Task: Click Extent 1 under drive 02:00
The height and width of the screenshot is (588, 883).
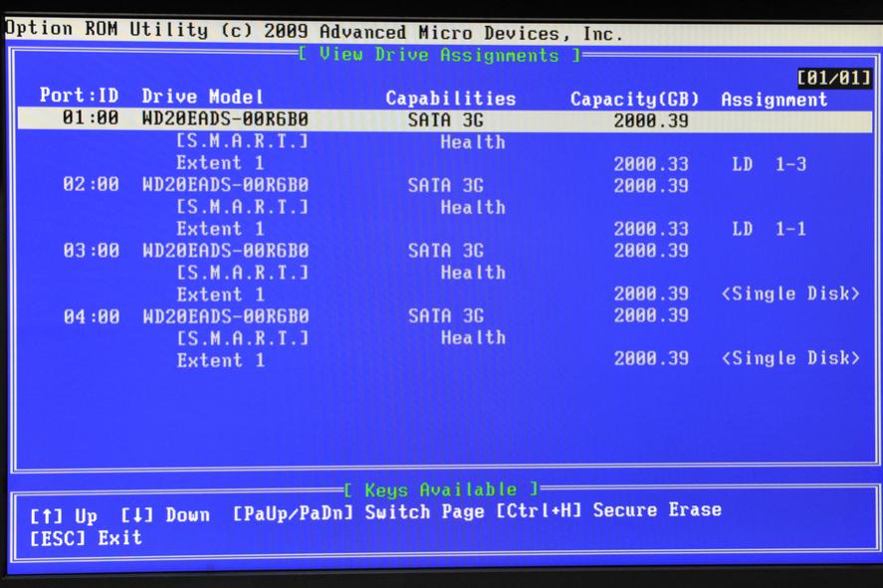Action: [x=220, y=229]
